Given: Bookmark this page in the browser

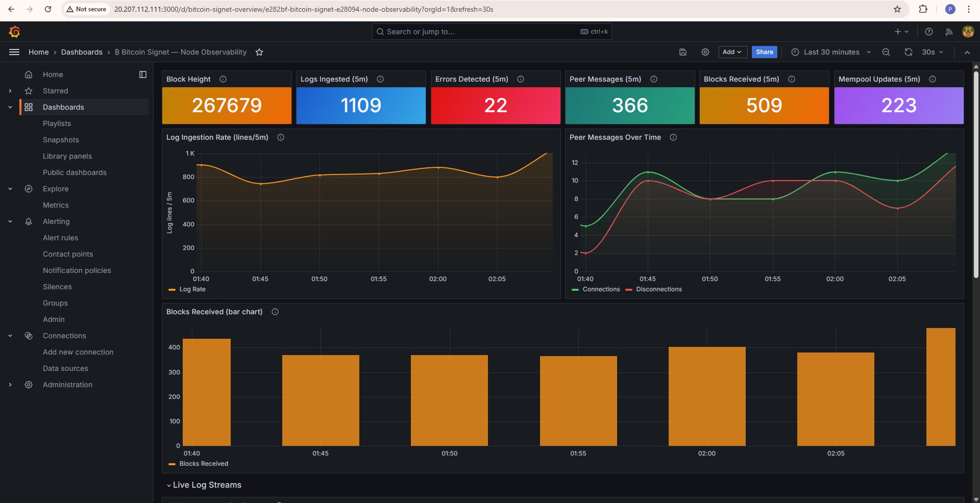Looking at the screenshot, I should click(897, 9).
